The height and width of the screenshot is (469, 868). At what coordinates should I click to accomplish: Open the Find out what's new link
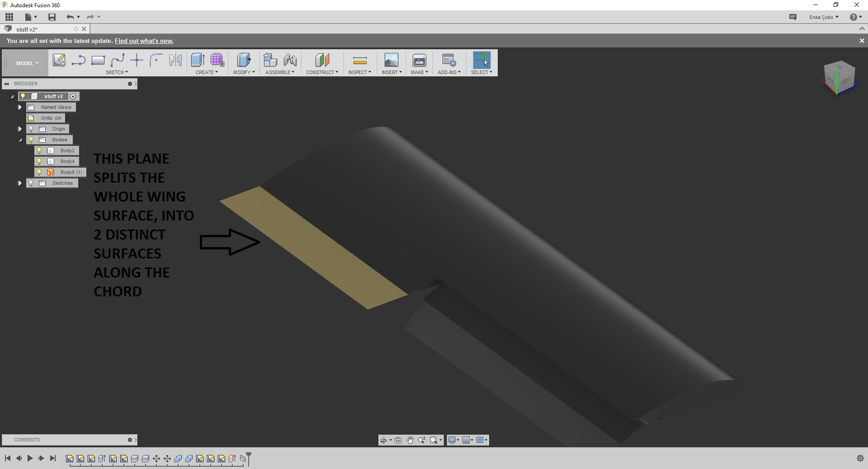[x=144, y=41]
